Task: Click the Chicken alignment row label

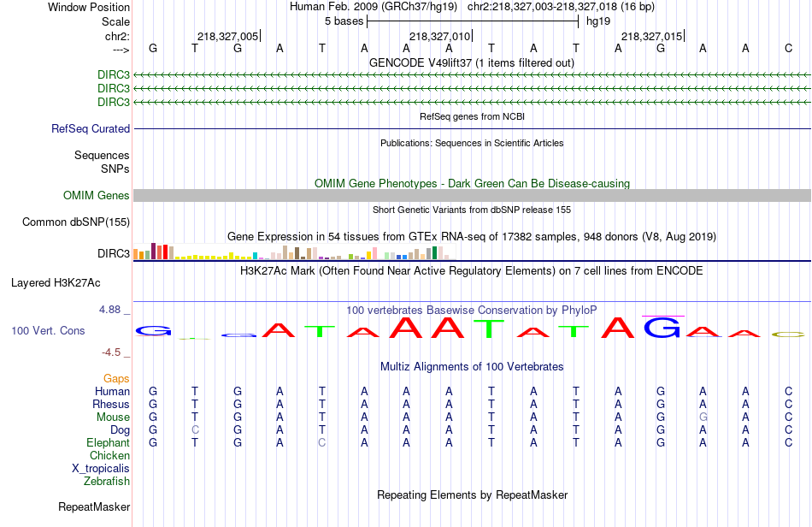Action: click(109, 455)
